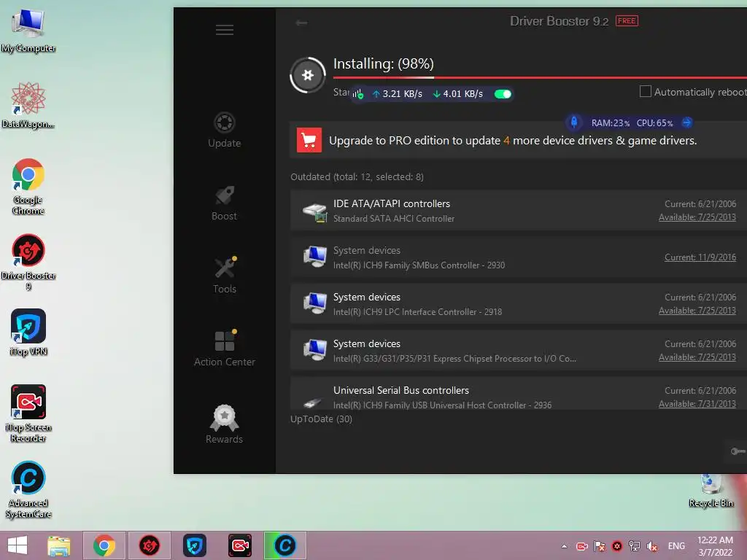Toggle the network speed monitor switch
The image size is (747, 560).
tap(503, 94)
